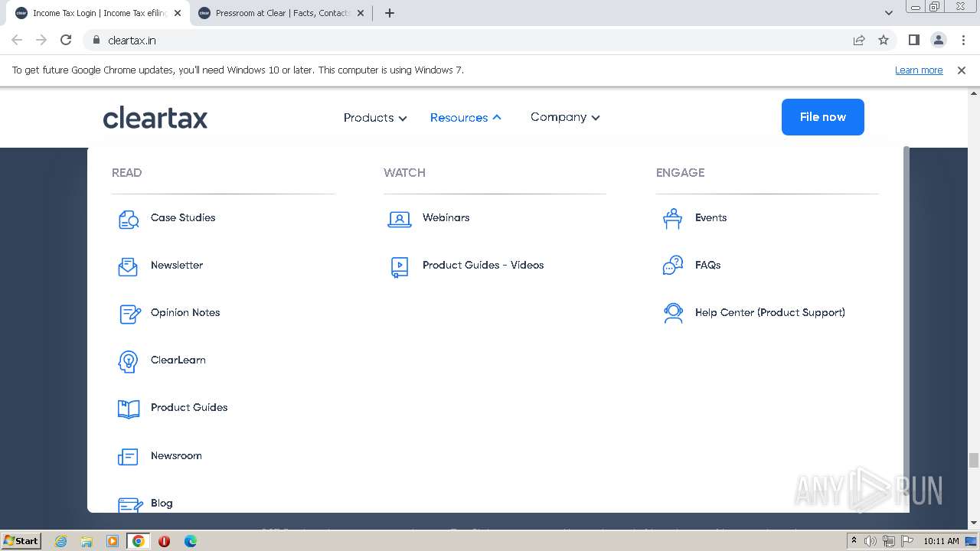Screen dimensions: 980x551
Task: Click the ClearLearn lightbulb head icon
Action: coord(128,361)
